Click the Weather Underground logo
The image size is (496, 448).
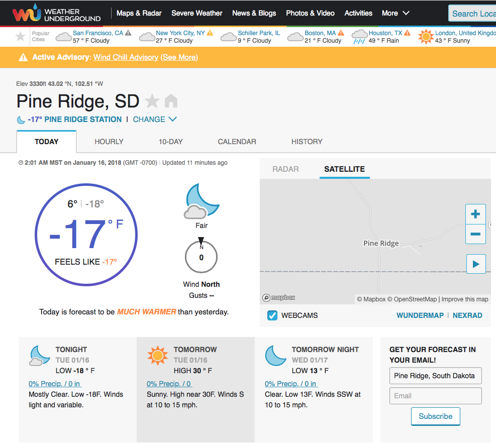[56, 14]
